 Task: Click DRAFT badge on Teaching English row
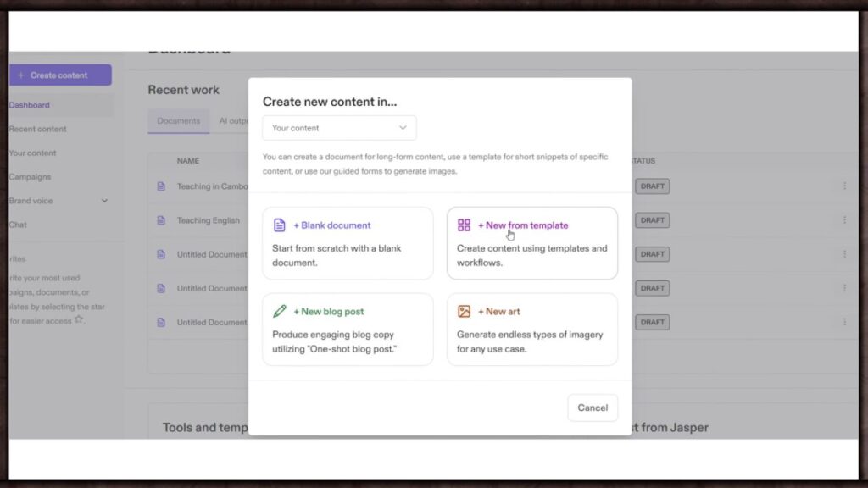(652, 220)
